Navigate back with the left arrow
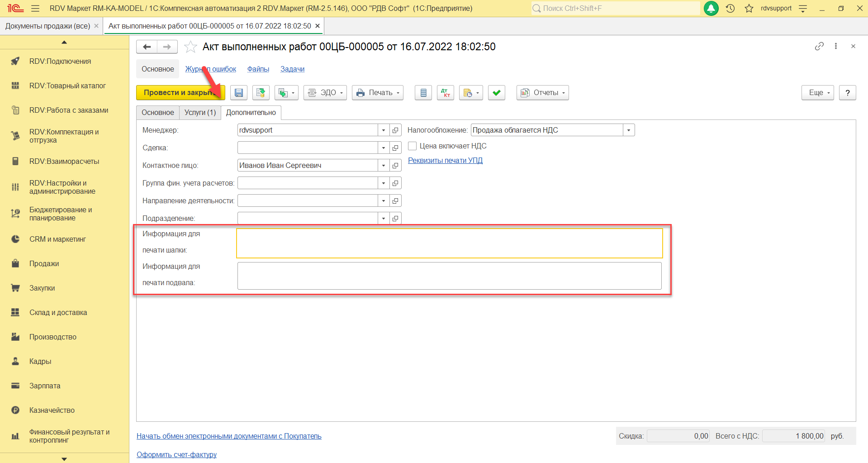 pyautogui.click(x=147, y=47)
